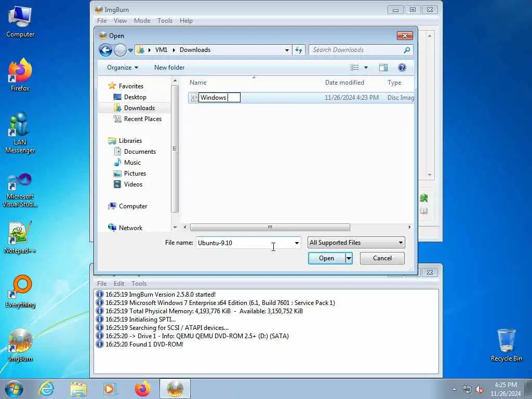This screenshot has height=399, width=532.
Task: Open ImgBurn desktop shortcut
Action: click(x=20, y=345)
